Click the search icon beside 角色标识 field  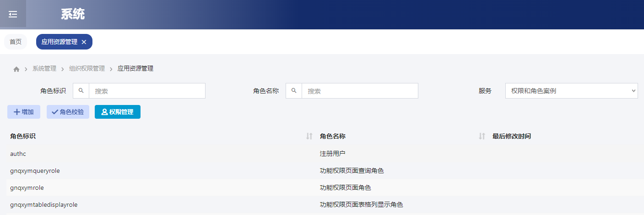click(81, 91)
